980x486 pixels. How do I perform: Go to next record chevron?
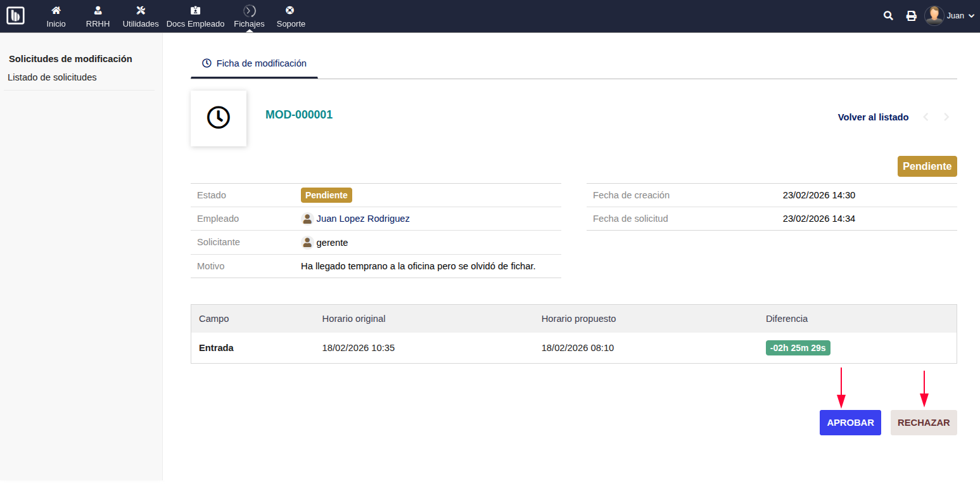point(946,117)
